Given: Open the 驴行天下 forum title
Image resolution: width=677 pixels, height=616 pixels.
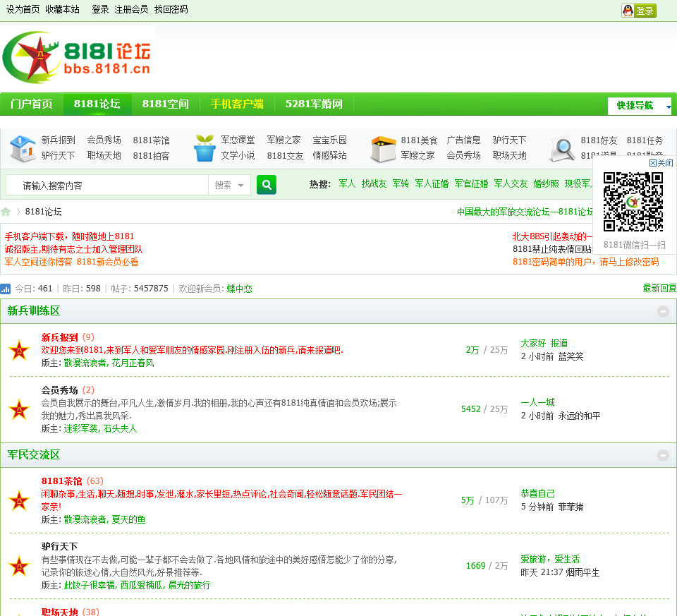Looking at the screenshot, I should (59, 546).
